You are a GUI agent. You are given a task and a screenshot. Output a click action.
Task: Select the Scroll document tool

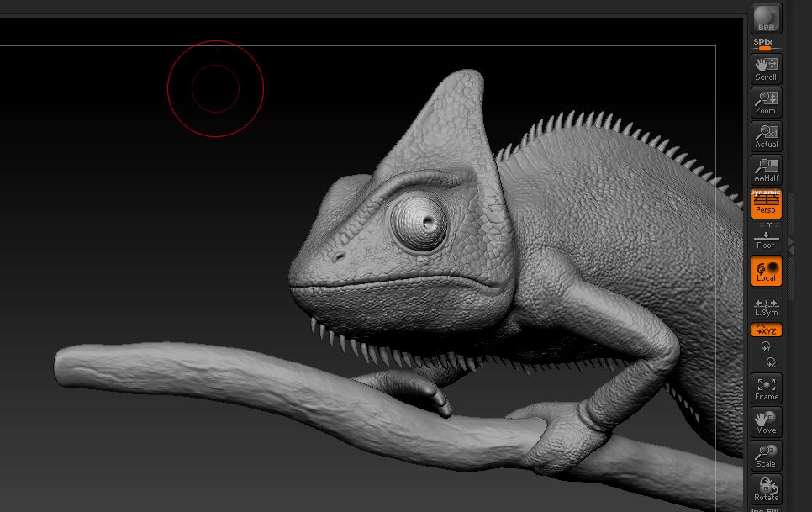tap(767, 70)
